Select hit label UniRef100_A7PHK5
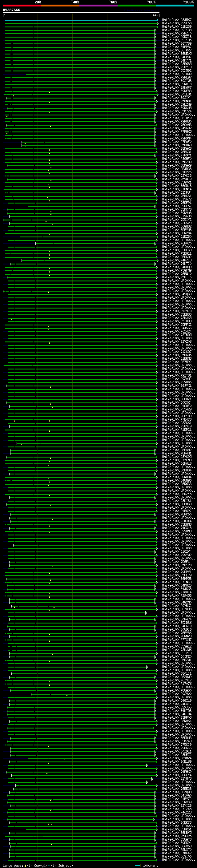The image size is (197, 868). point(177,131)
